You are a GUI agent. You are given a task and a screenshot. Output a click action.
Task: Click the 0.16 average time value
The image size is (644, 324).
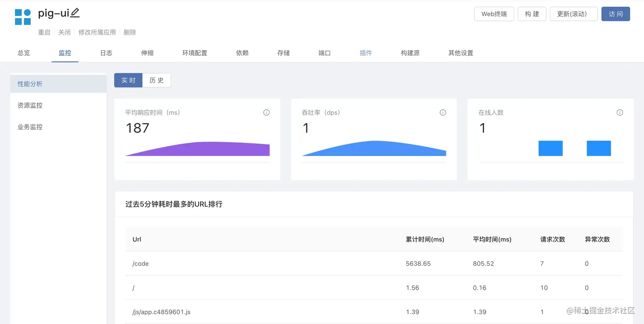[x=480, y=288]
